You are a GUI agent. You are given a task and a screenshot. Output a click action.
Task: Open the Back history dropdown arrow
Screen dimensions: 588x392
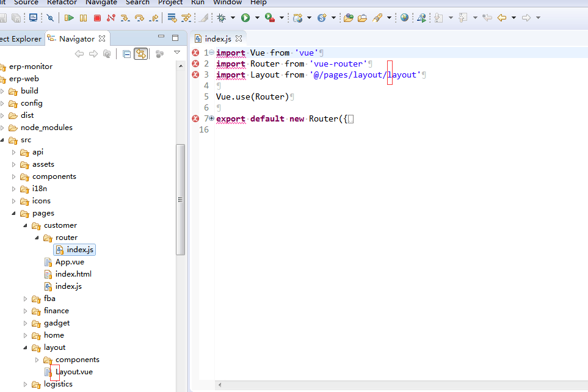point(514,18)
